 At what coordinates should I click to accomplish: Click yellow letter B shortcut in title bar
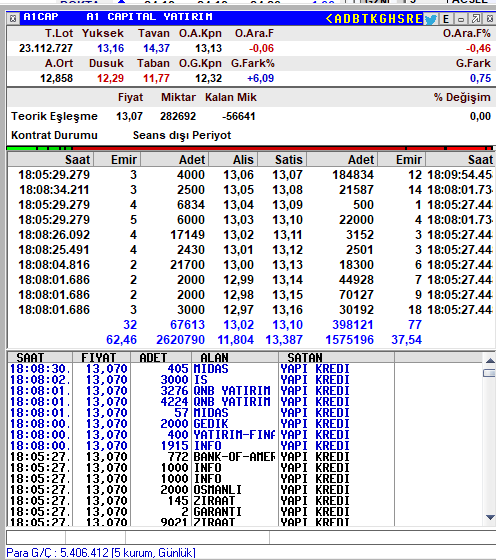[x=356, y=19]
